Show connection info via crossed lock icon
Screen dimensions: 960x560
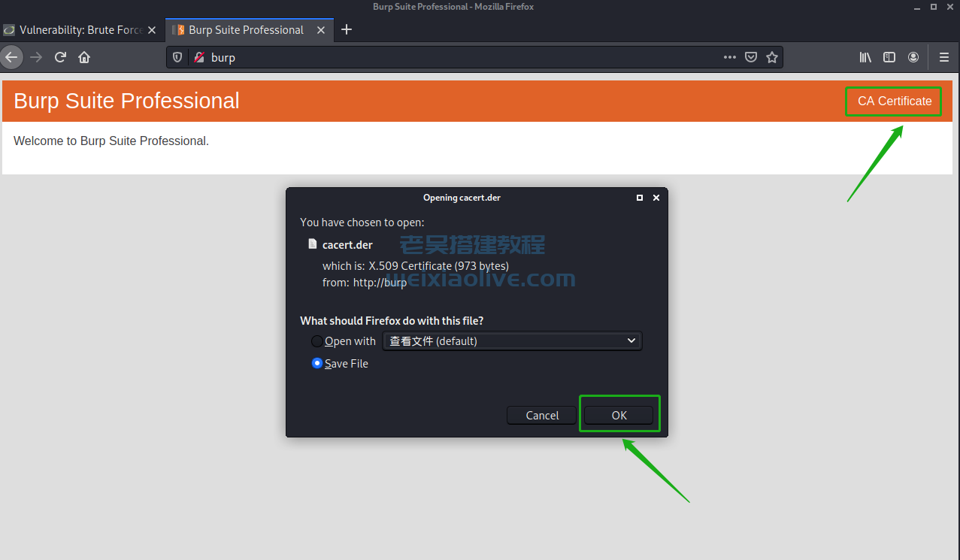198,57
